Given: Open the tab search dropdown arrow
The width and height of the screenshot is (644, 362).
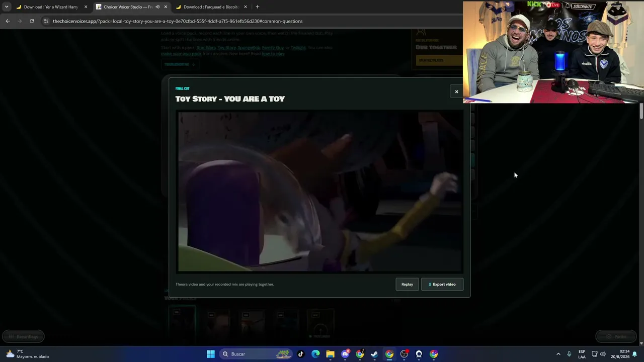Looking at the screenshot, I should (7, 7).
